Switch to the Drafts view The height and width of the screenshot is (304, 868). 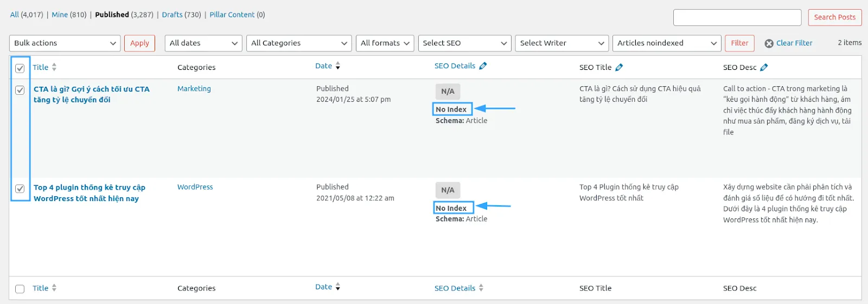pyautogui.click(x=172, y=15)
